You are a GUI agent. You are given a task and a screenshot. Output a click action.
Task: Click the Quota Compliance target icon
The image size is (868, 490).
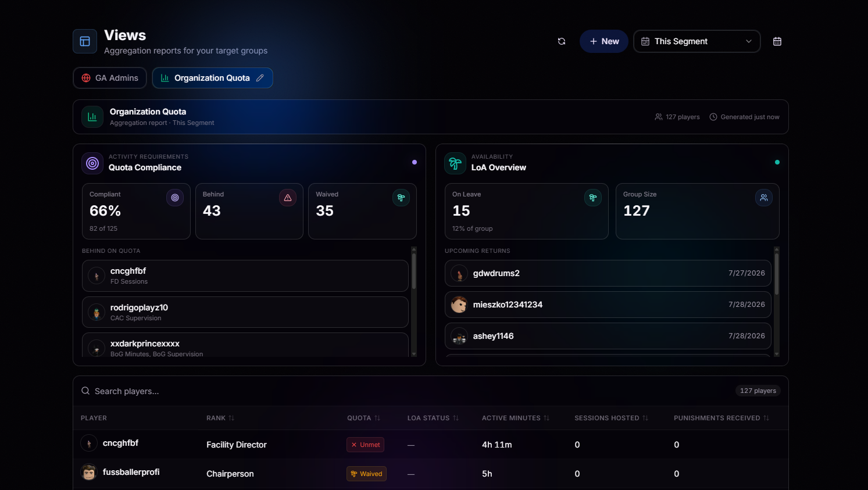pos(92,163)
